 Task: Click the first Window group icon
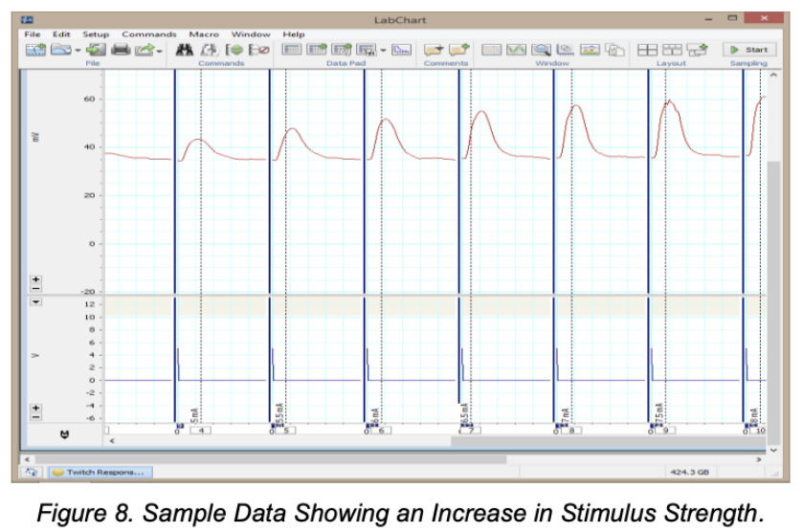(491, 50)
